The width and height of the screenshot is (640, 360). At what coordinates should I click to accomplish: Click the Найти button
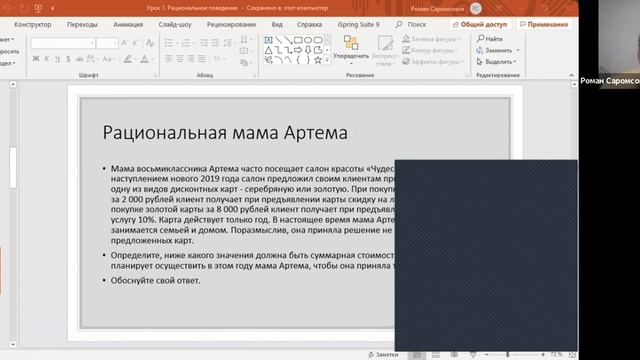(x=490, y=39)
